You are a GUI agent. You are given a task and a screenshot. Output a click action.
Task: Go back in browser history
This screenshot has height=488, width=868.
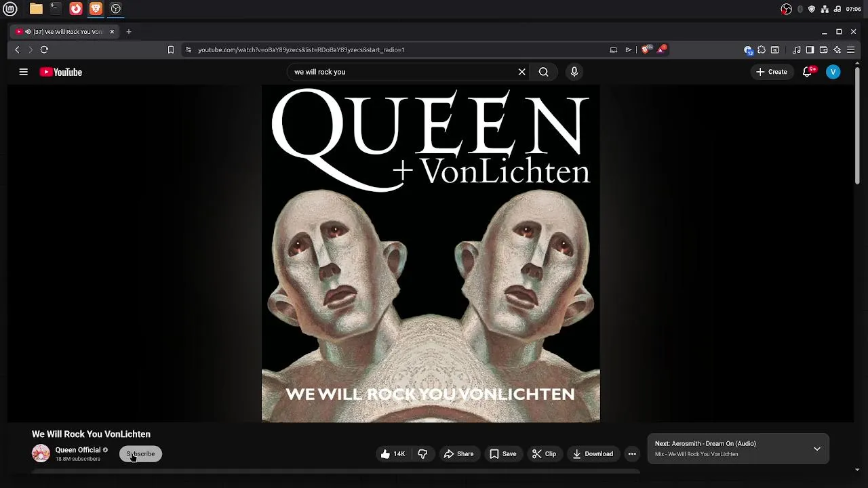[18, 49]
